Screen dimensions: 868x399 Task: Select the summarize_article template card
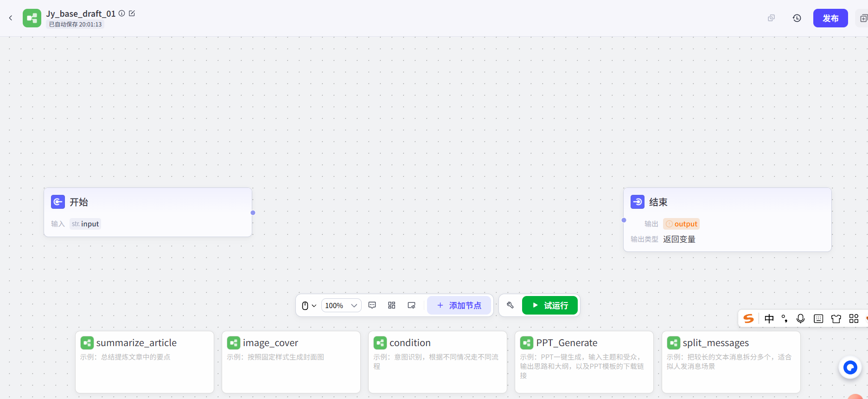(x=145, y=362)
